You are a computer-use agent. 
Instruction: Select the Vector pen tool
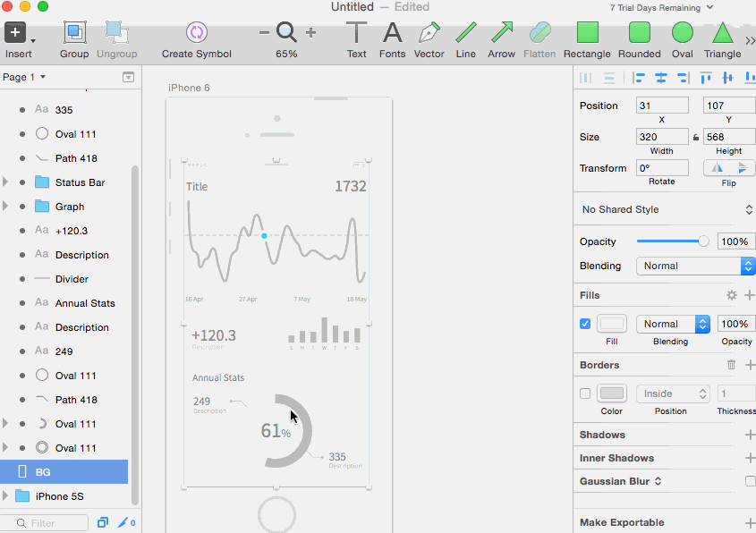(x=429, y=33)
